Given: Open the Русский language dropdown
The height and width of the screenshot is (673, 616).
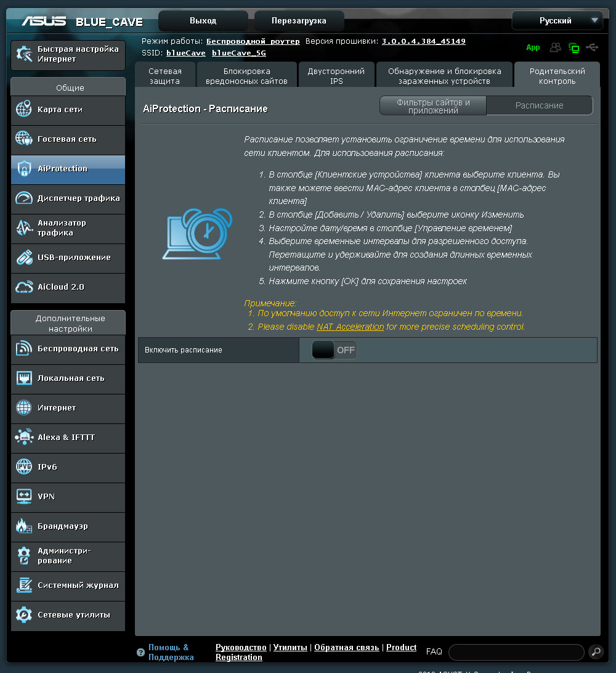Looking at the screenshot, I should point(557,20).
